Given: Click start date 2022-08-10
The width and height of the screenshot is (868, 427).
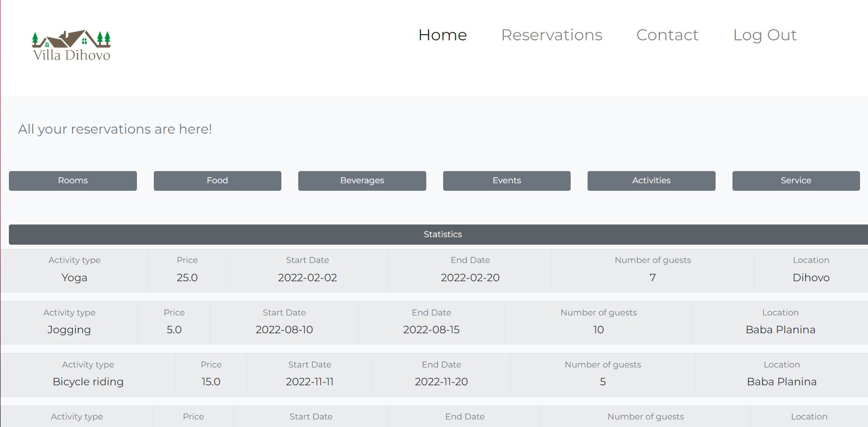Looking at the screenshot, I should 284,330.
